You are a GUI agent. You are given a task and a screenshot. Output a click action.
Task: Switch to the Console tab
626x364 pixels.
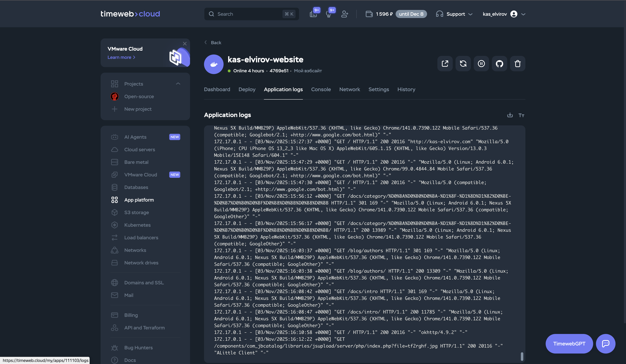[x=321, y=89]
